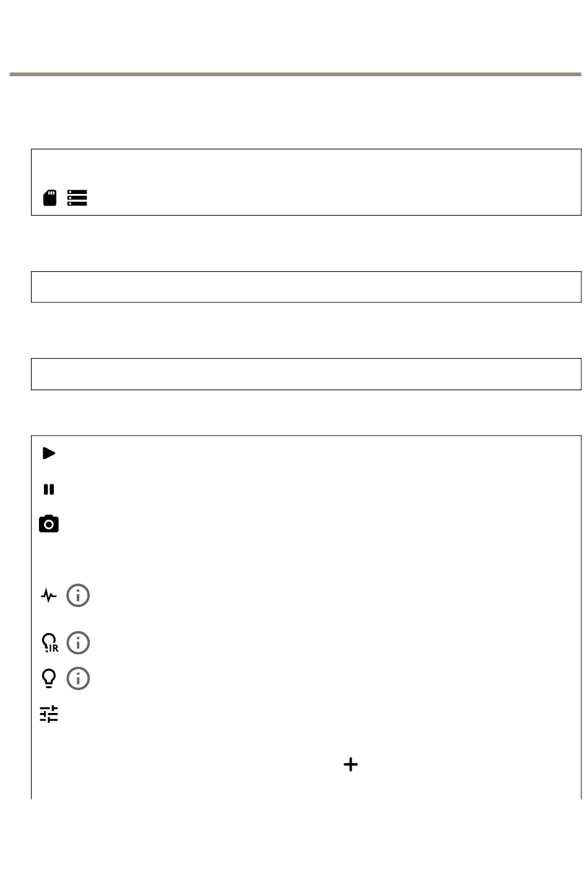Click the horizontal divider line at top
Screen dimensions: 588x879
295,74
